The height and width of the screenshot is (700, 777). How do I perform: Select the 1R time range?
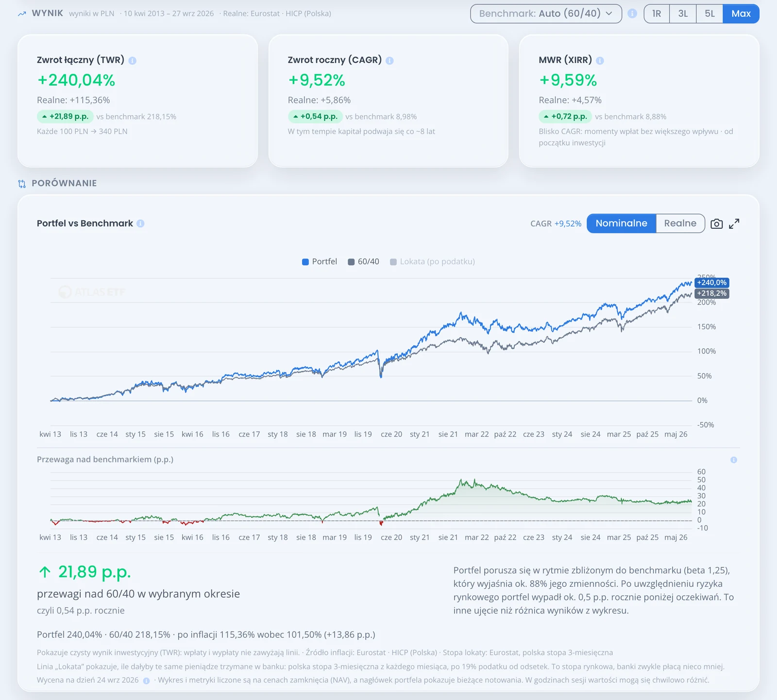coord(657,14)
